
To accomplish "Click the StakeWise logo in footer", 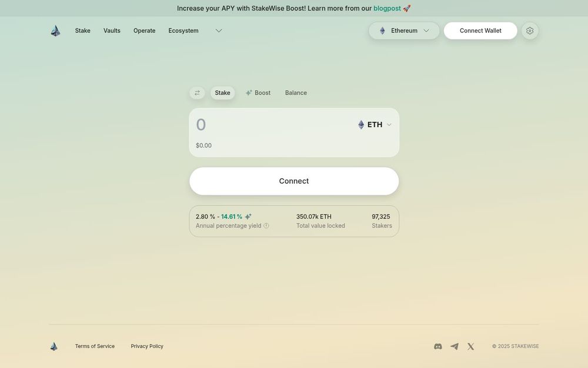I will coord(54,346).
